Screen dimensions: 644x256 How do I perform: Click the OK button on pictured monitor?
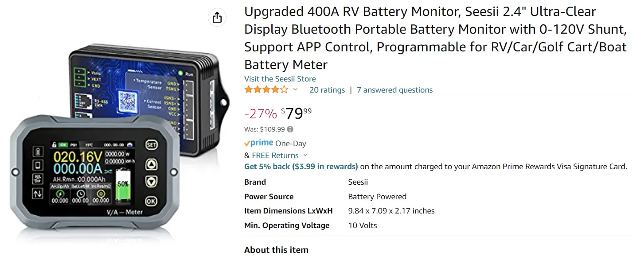click(x=152, y=201)
